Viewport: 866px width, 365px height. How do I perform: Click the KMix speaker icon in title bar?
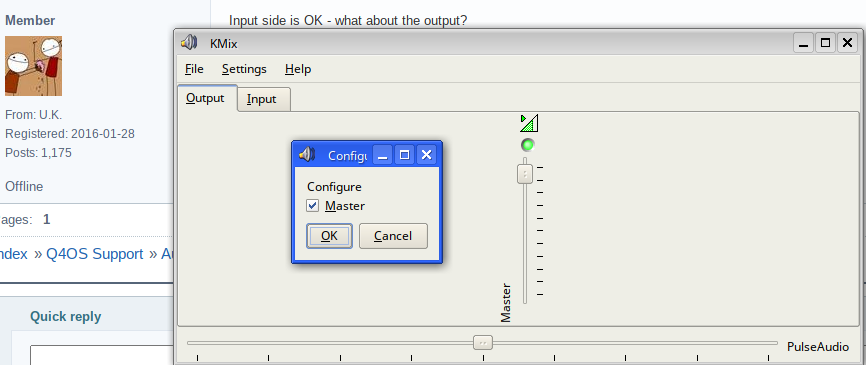[189, 43]
